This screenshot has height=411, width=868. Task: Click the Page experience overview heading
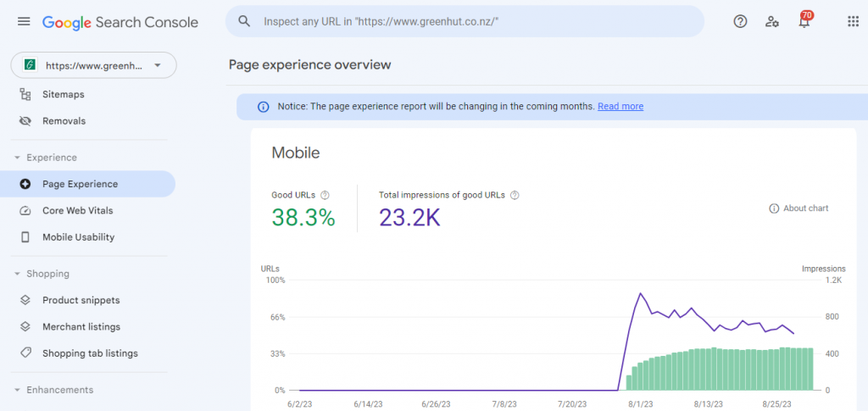pyautogui.click(x=310, y=64)
